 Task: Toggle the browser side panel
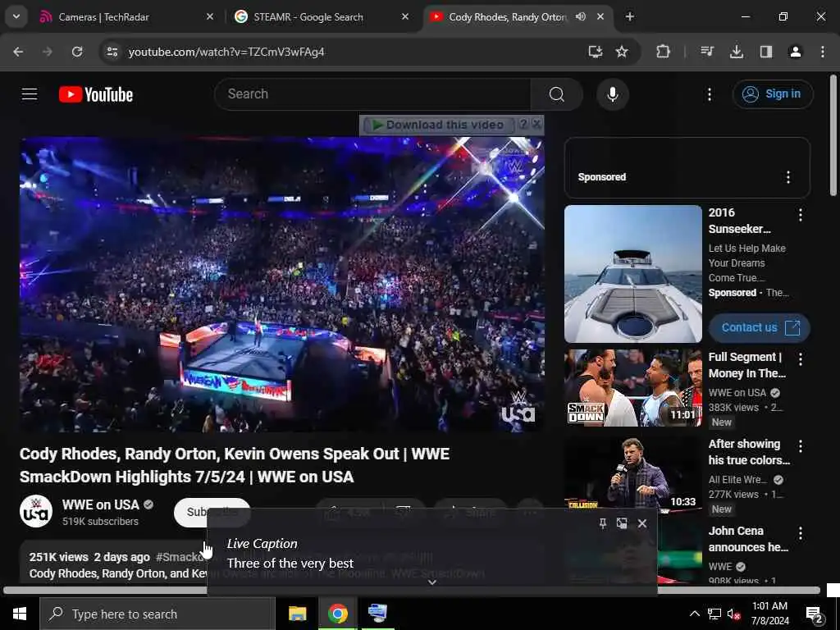click(766, 52)
